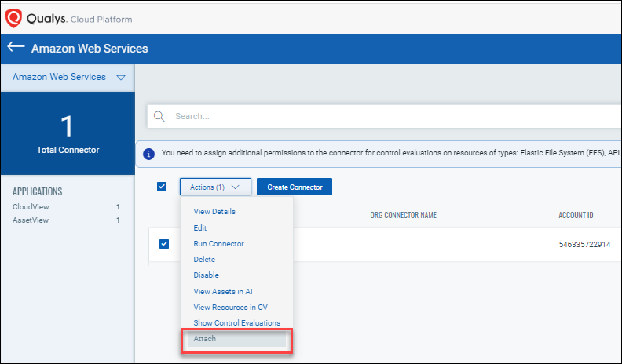Open View Assets in AI
622x364 pixels.
coord(222,291)
